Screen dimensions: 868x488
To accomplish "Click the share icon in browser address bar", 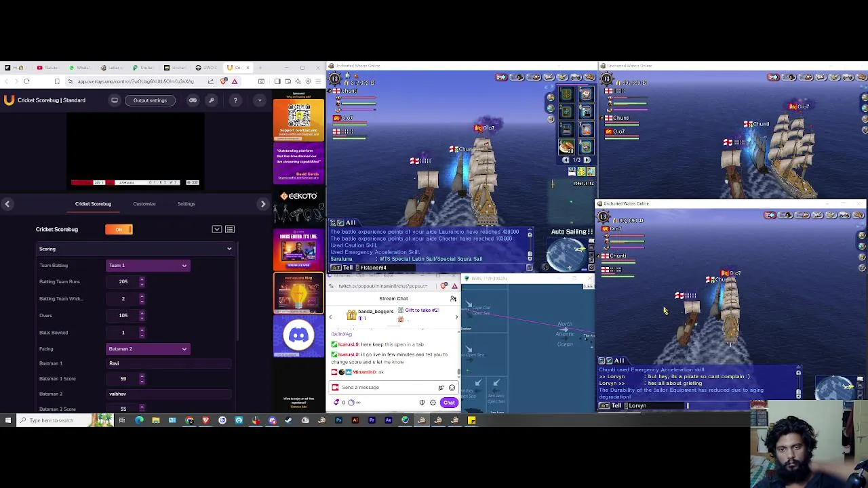I will coord(211,81).
